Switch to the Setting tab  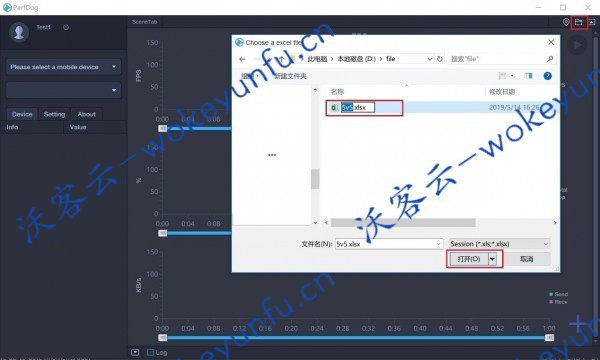tap(54, 114)
